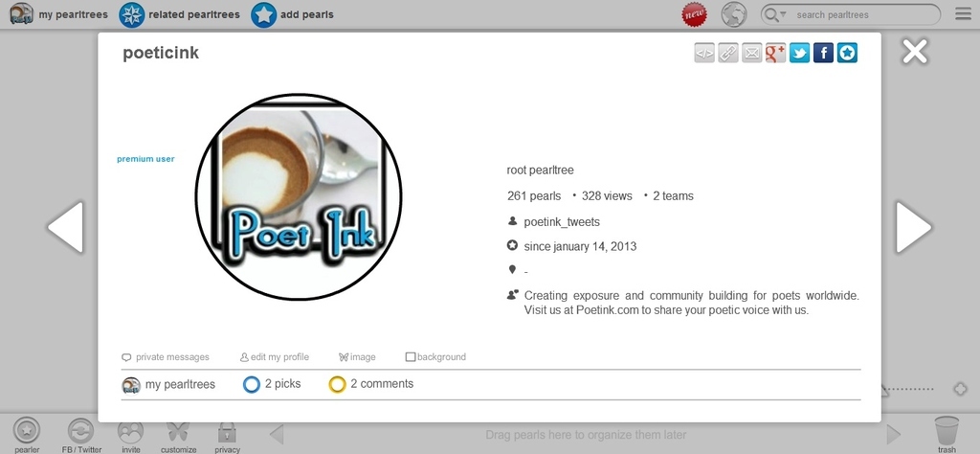
Task: Click the 328 views count
Action: (x=607, y=195)
